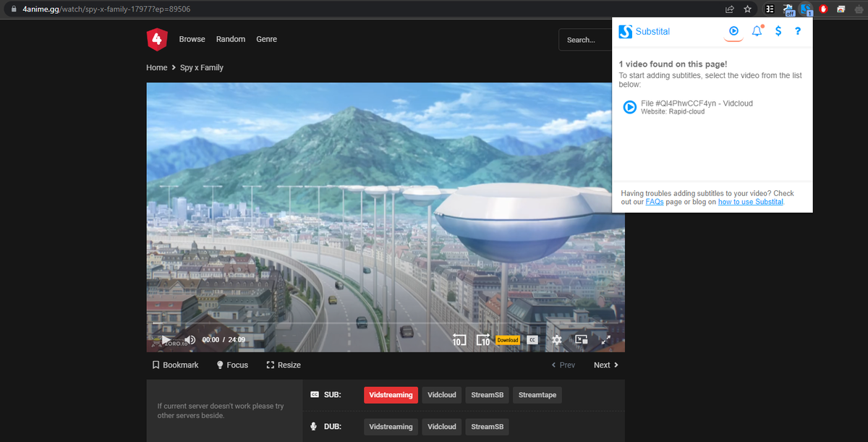Click the Substital logo in the popup
The image size is (868, 442).
point(644,32)
